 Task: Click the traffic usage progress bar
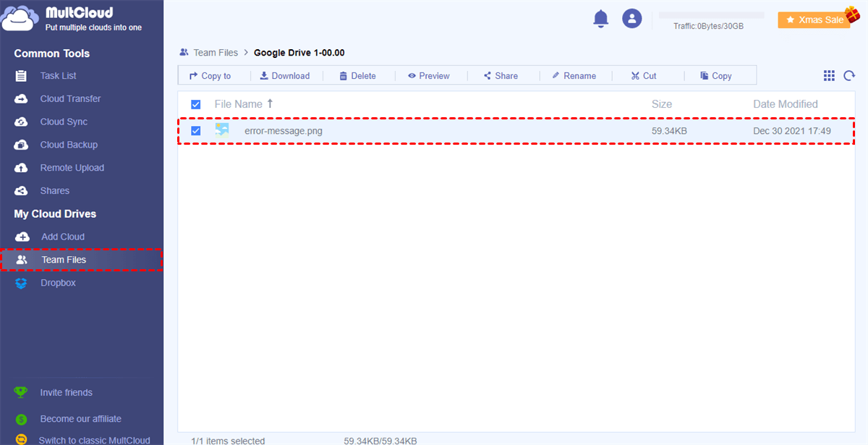[712, 15]
